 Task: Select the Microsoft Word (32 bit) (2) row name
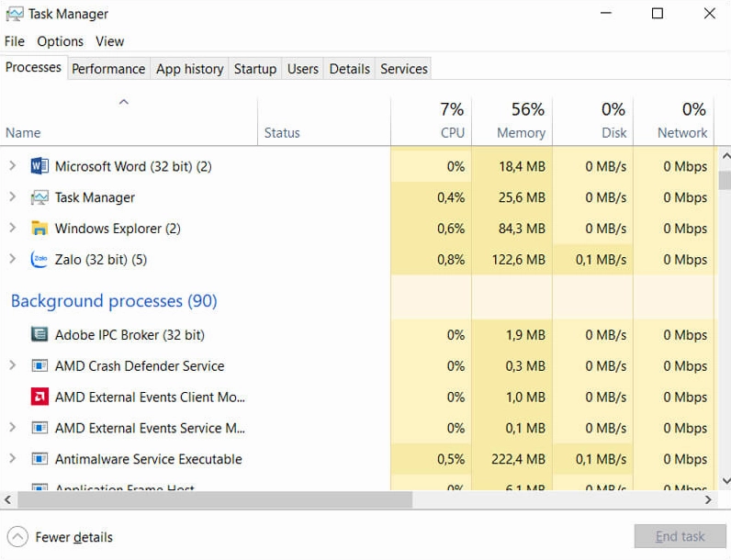coord(133,166)
